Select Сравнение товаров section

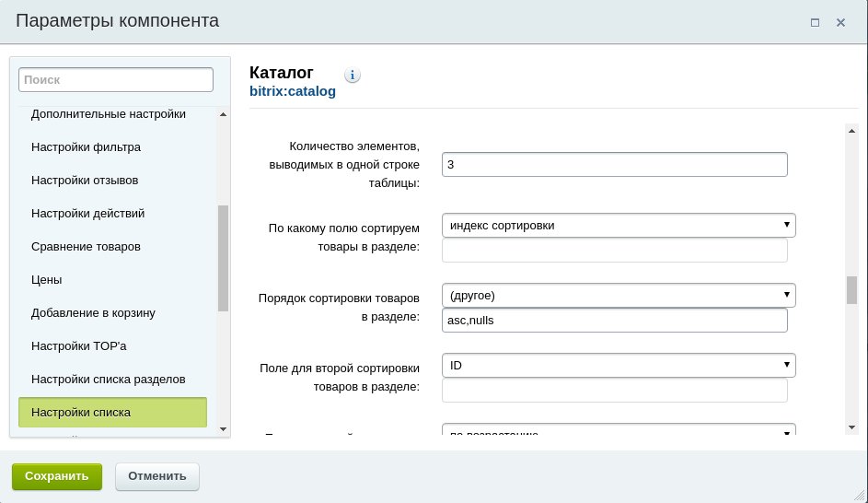(x=86, y=247)
